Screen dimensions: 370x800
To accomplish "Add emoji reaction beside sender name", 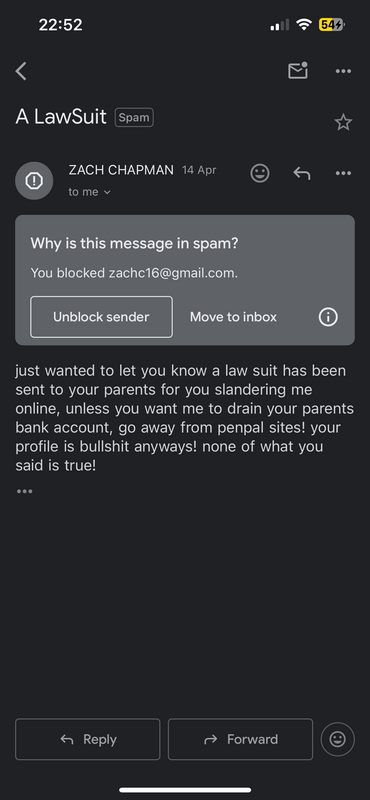I will pyautogui.click(x=260, y=173).
